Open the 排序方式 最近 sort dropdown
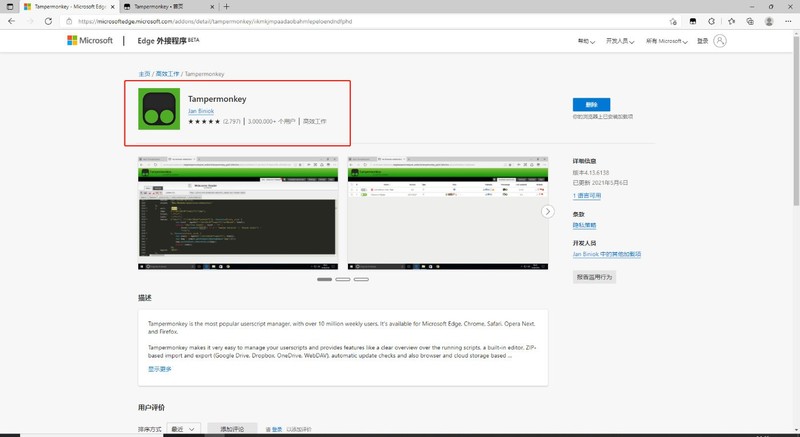 coord(183,429)
